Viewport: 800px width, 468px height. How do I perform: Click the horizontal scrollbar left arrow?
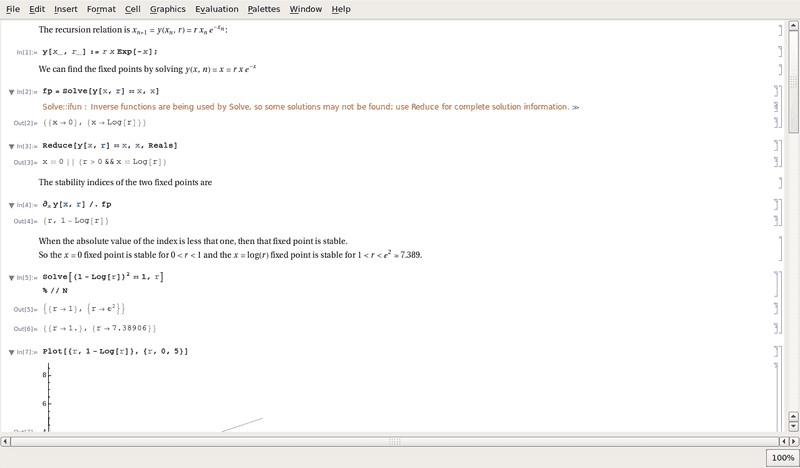coord(5,441)
